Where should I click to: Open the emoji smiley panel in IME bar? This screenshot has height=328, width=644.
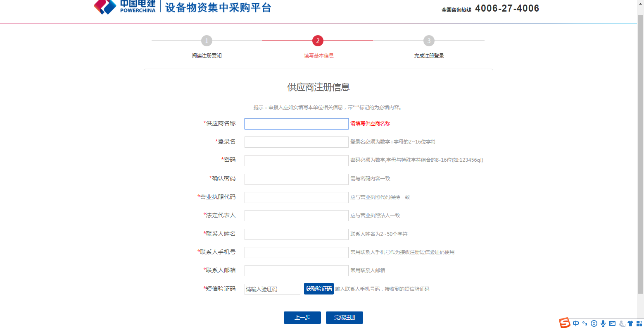coord(594,323)
